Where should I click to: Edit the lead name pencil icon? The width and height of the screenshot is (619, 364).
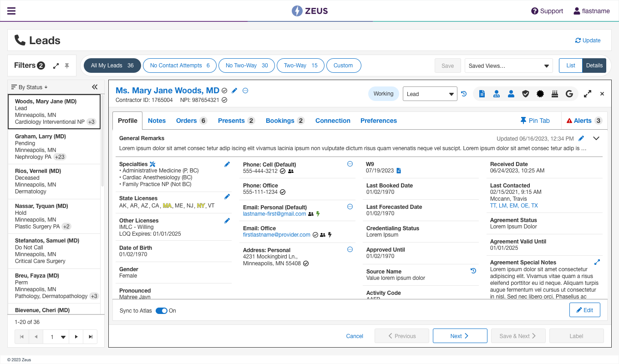coord(234,91)
